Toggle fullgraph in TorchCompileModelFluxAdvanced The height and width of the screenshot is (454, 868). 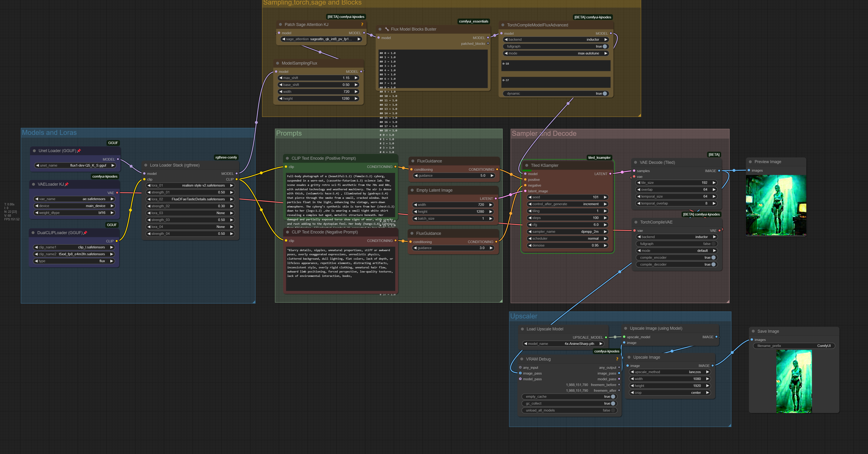click(x=605, y=46)
